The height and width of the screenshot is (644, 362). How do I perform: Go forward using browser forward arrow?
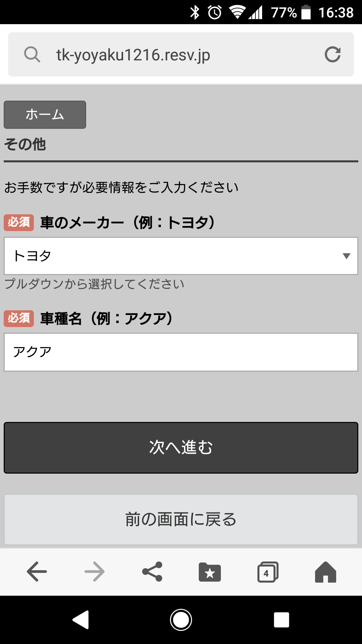click(x=95, y=572)
